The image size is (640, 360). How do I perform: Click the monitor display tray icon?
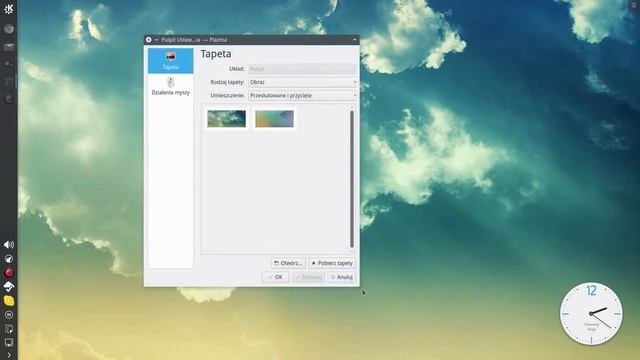point(9,342)
